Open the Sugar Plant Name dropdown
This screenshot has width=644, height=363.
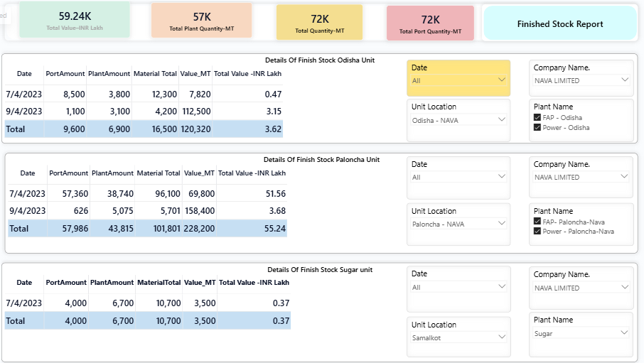(623, 333)
